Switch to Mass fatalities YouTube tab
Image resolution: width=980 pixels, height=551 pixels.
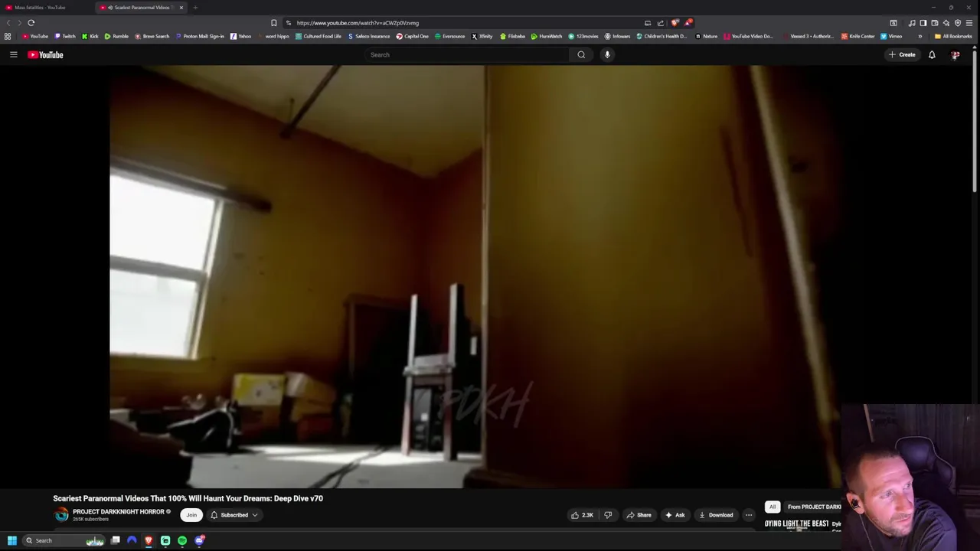[x=46, y=7]
